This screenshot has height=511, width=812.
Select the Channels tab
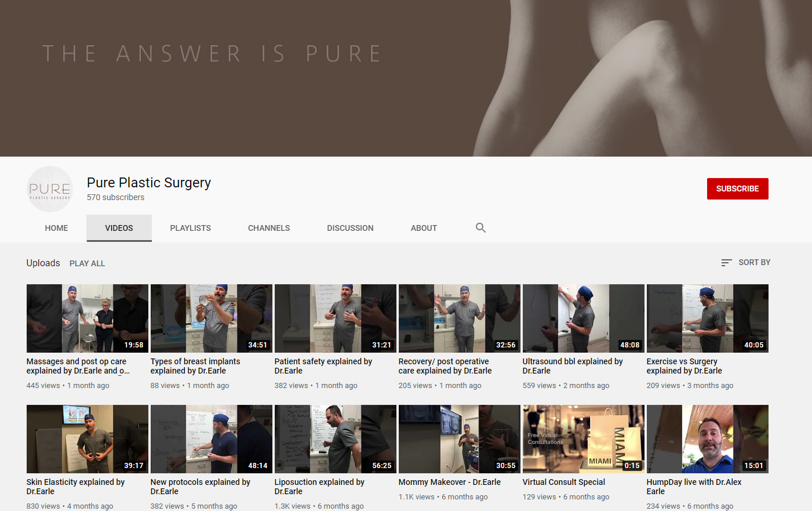[x=269, y=228]
